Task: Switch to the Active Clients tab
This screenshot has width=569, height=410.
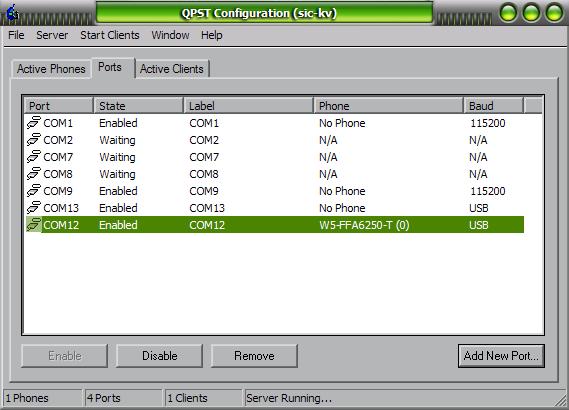Action: click(172, 69)
